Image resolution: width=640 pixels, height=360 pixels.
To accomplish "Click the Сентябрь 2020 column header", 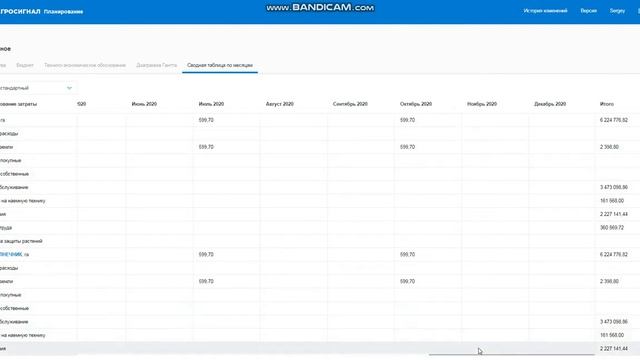I will [350, 104].
